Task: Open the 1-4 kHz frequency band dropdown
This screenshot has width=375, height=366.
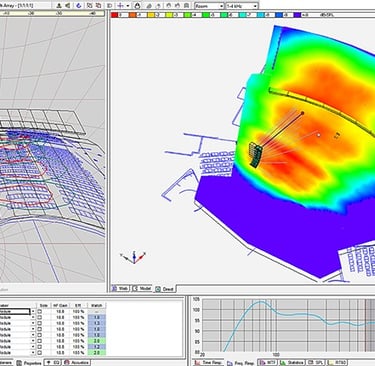Action: [x=242, y=6]
